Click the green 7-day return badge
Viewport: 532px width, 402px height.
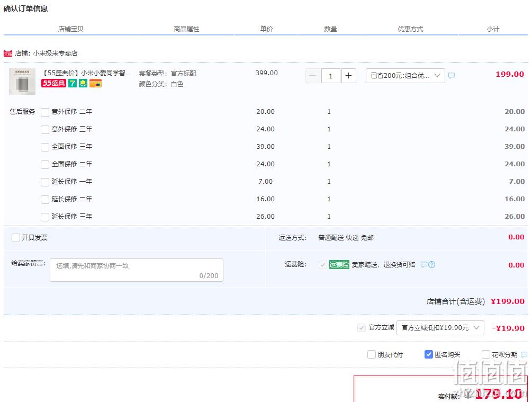pos(73,83)
